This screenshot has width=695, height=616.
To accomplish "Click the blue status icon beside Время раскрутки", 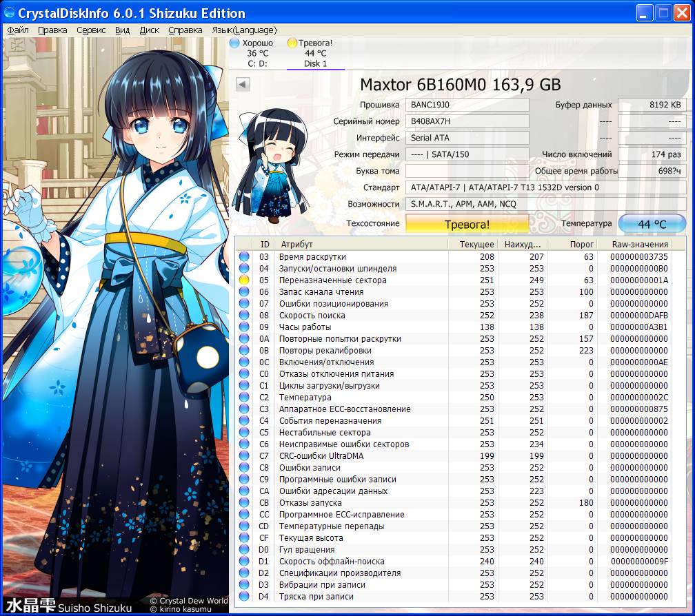I will [x=244, y=257].
